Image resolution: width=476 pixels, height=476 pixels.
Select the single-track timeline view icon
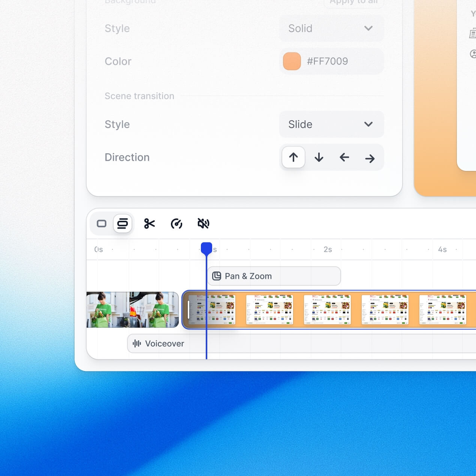pos(102,224)
